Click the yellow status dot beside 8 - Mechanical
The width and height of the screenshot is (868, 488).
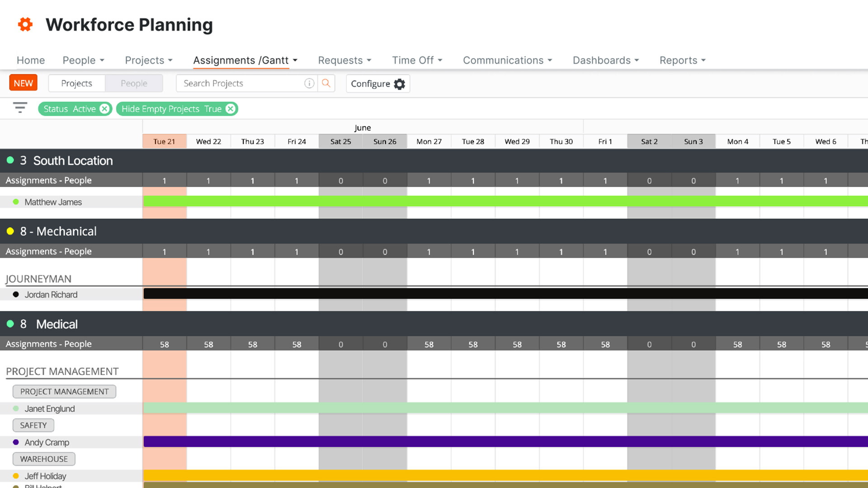[10, 231]
